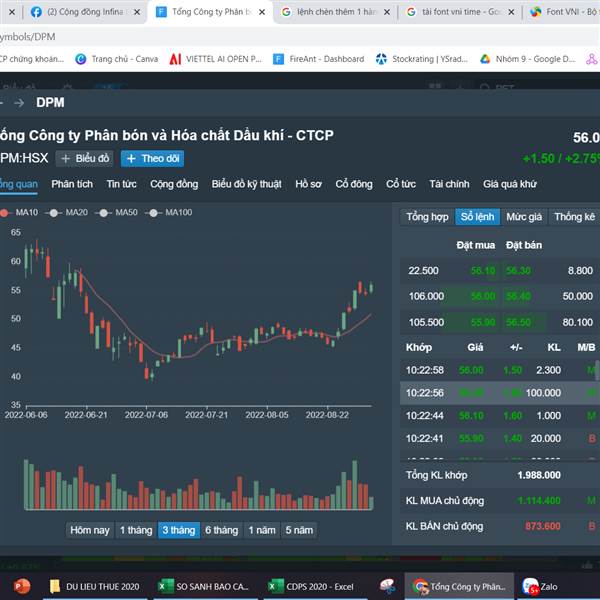Click the + Biểu đồ button
The height and width of the screenshot is (600, 600).
(x=85, y=158)
